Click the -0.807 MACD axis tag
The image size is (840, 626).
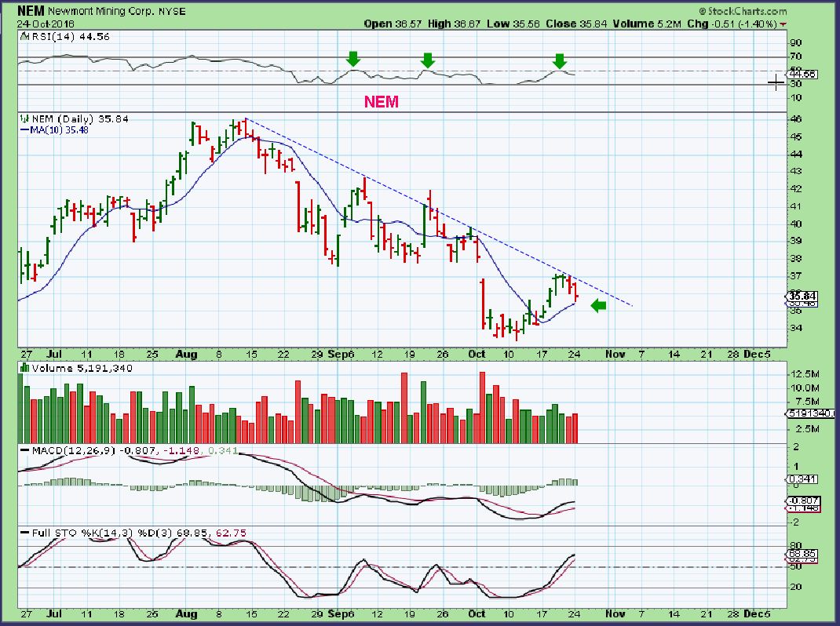[x=802, y=501]
